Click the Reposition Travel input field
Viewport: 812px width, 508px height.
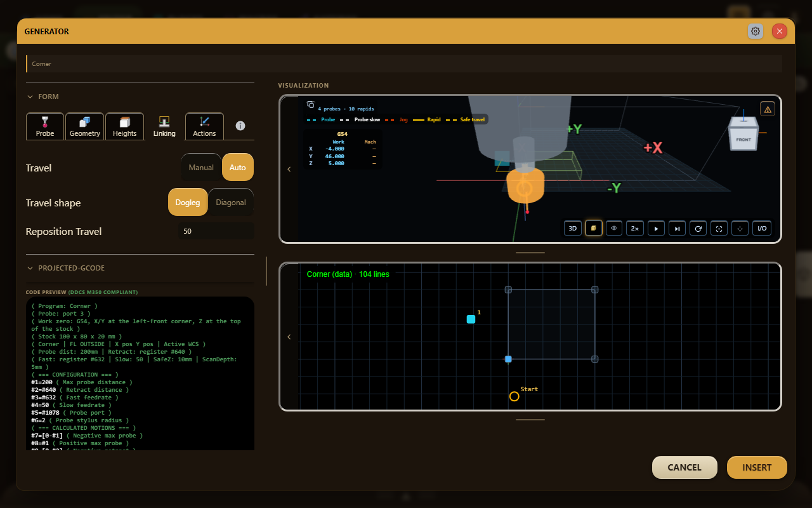tap(215, 231)
